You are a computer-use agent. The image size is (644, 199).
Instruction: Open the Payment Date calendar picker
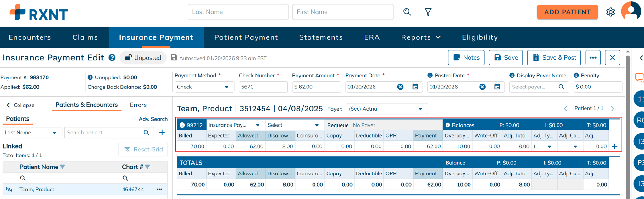tap(415, 87)
